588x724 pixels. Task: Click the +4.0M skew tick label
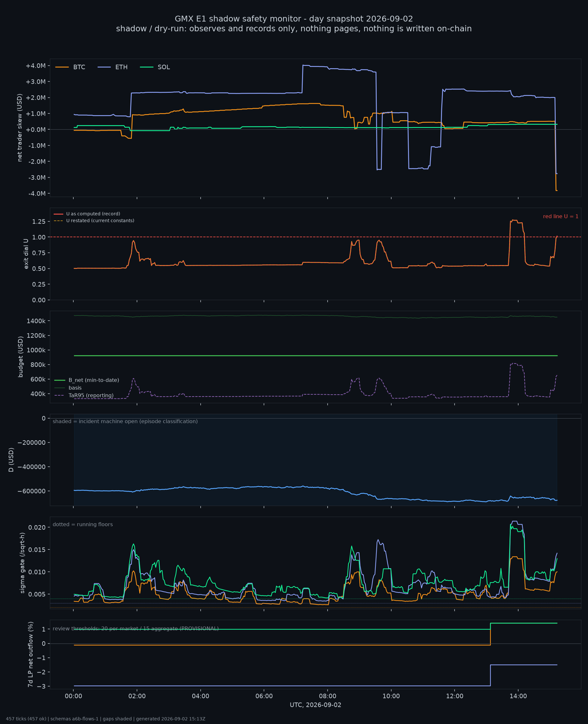click(36, 66)
